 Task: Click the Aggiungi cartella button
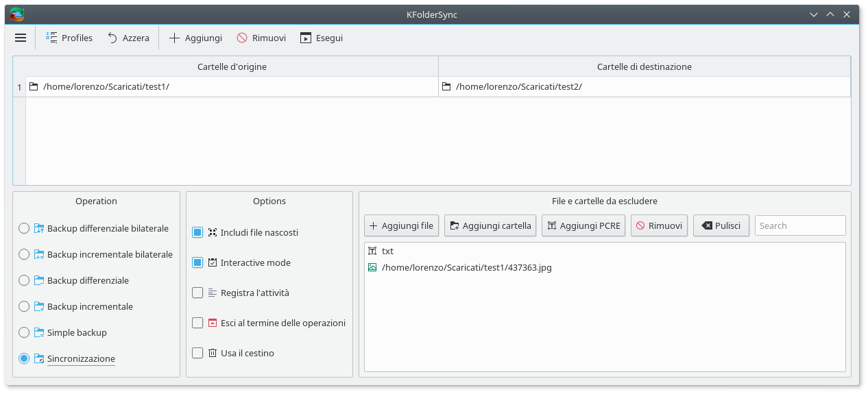coord(490,225)
